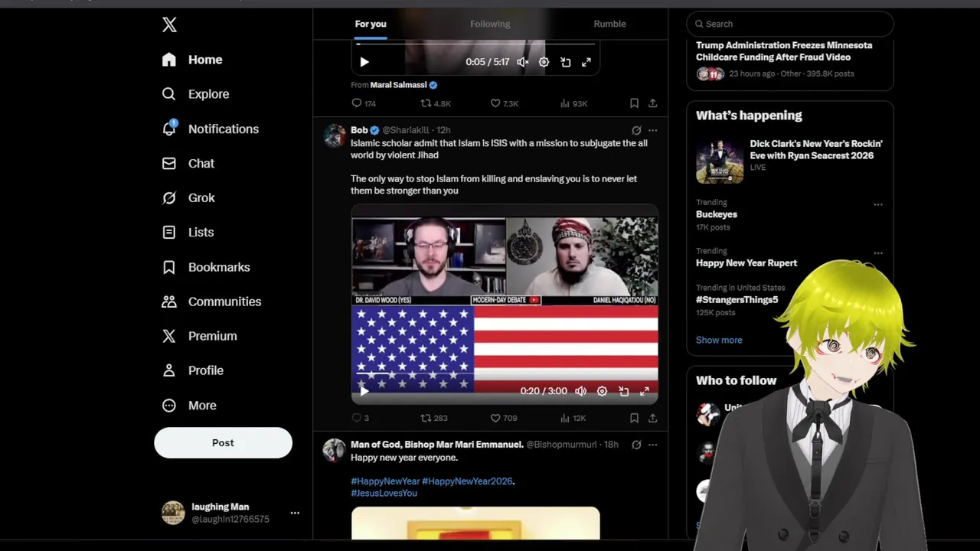Open Communities page
The height and width of the screenshot is (551, 980).
(211, 302)
